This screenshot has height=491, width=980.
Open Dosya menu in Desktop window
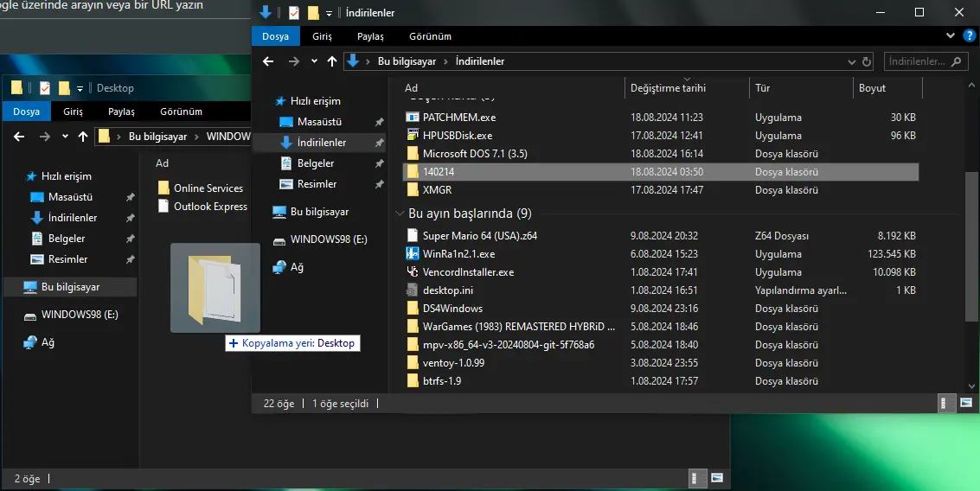[x=26, y=112]
